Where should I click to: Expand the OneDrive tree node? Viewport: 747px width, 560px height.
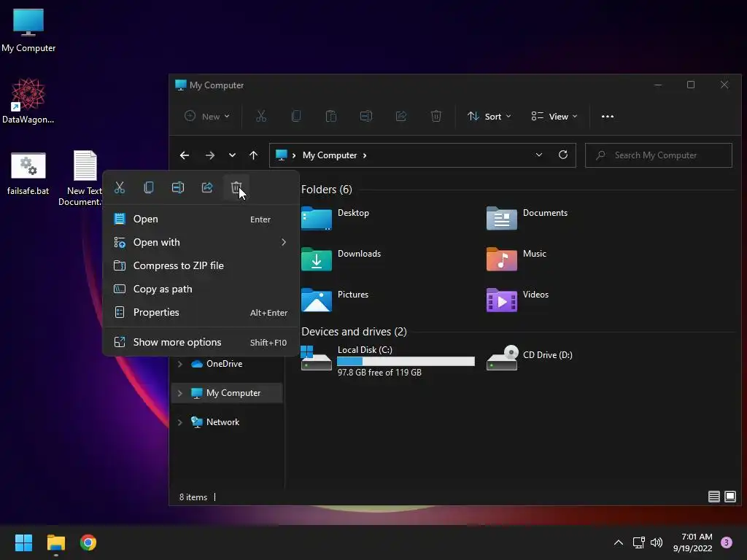tap(180, 365)
